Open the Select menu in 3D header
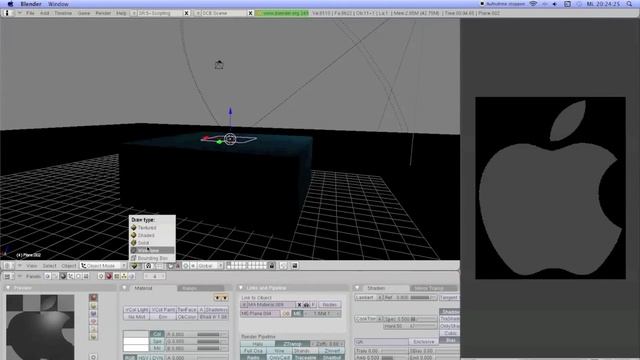Image resolution: width=640 pixels, height=360 pixels. pos(49,266)
